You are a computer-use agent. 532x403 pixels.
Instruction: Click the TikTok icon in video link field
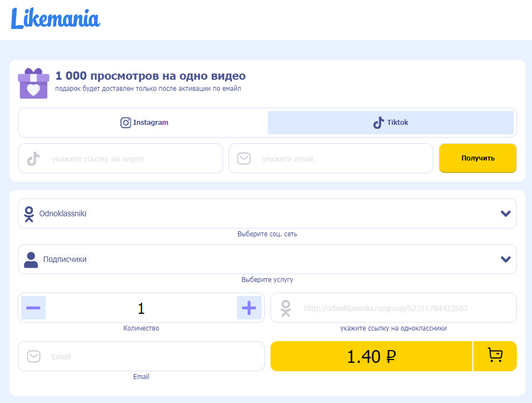coord(33,158)
